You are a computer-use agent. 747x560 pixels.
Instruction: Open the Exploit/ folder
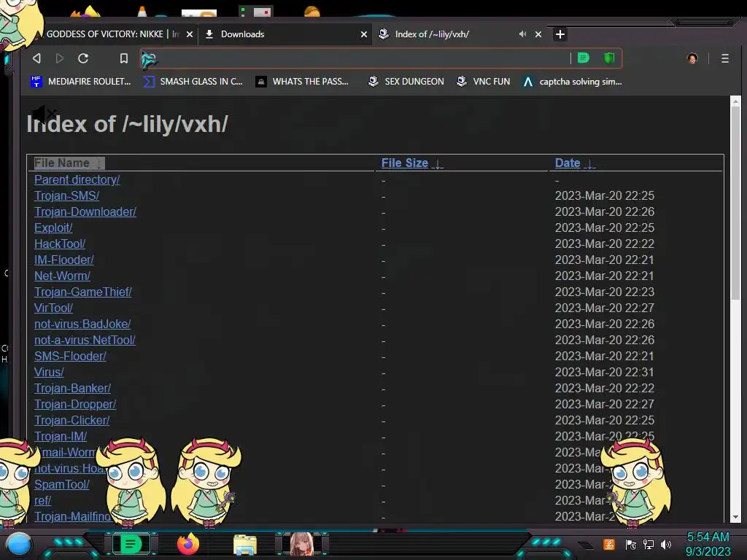[x=53, y=227]
